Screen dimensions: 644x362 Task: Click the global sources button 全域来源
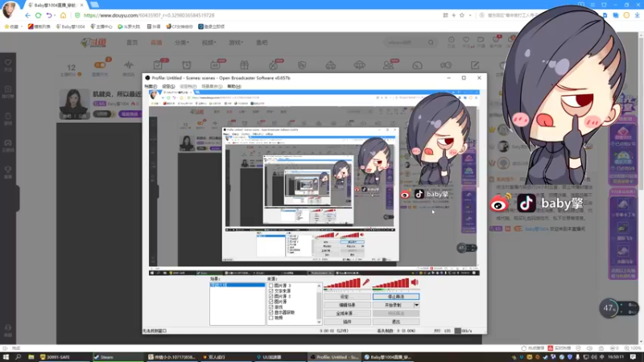347,314
